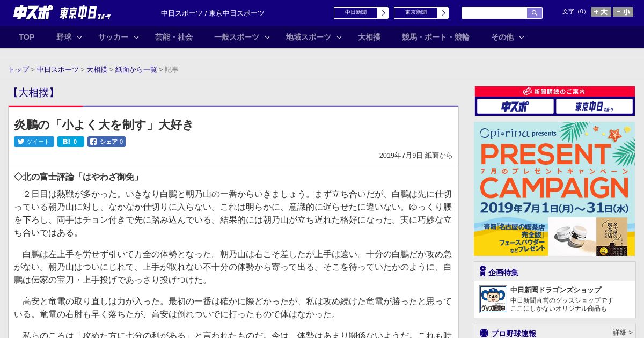Focus the header search input field
The height and width of the screenshot is (338, 644).
[494, 13]
